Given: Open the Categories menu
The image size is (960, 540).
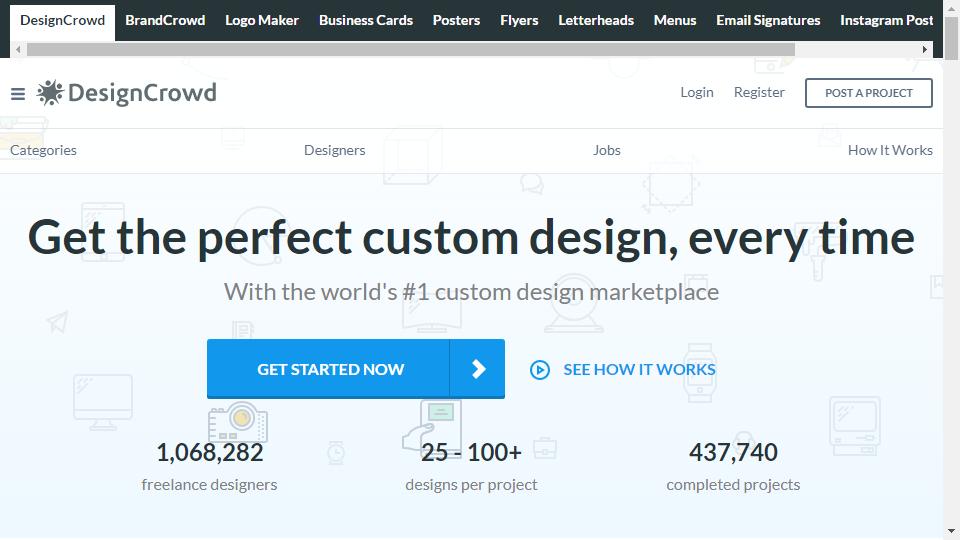Looking at the screenshot, I should coord(43,151).
